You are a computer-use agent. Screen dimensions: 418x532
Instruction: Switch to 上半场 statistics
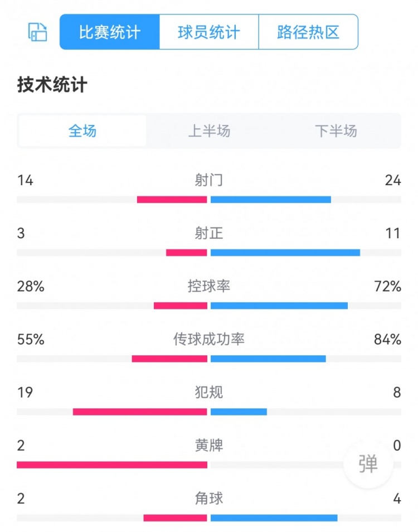coord(209,131)
